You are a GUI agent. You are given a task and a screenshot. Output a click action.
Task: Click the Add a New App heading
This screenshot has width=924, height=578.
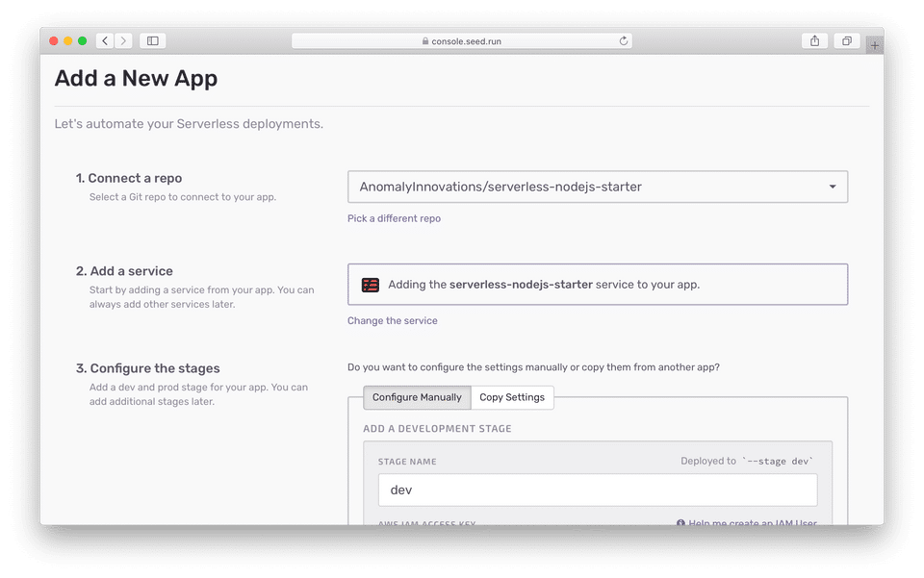(x=136, y=78)
